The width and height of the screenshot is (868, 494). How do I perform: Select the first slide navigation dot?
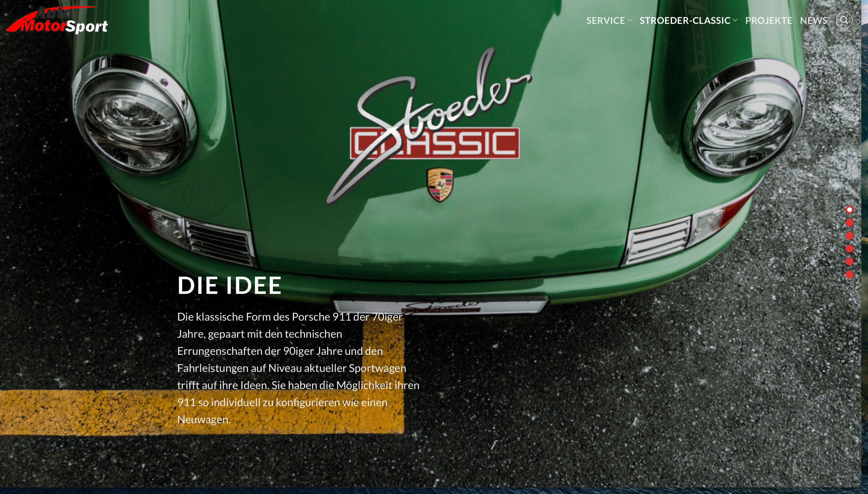849,210
